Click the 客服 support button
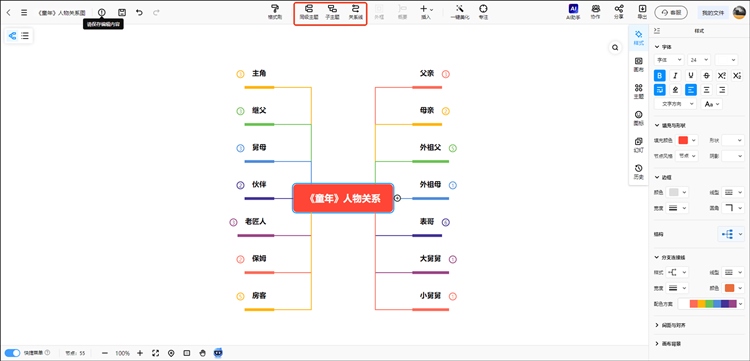The width and height of the screenshot is (750, 361). 671,12
